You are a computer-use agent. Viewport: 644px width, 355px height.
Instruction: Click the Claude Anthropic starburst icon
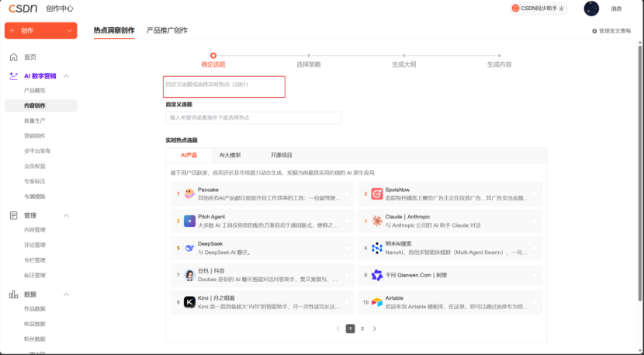[376, 221]
